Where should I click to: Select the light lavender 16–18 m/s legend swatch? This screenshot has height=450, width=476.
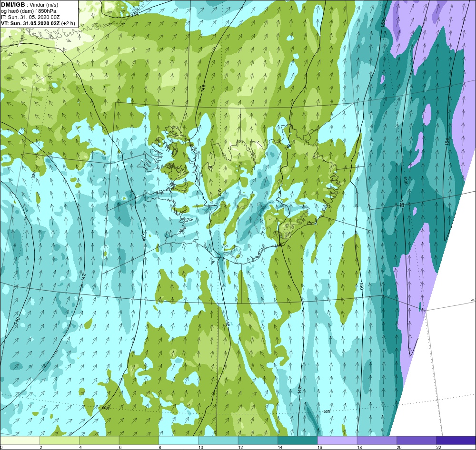click(x=337, y=440)
